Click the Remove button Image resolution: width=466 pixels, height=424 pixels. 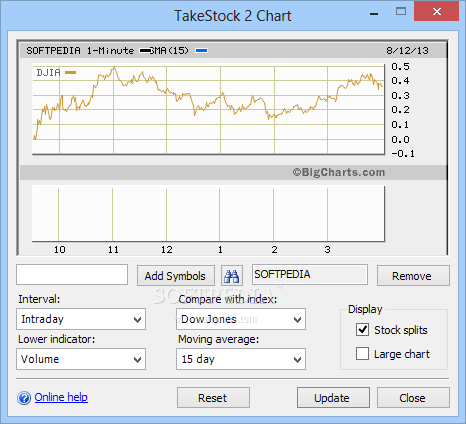413,276
